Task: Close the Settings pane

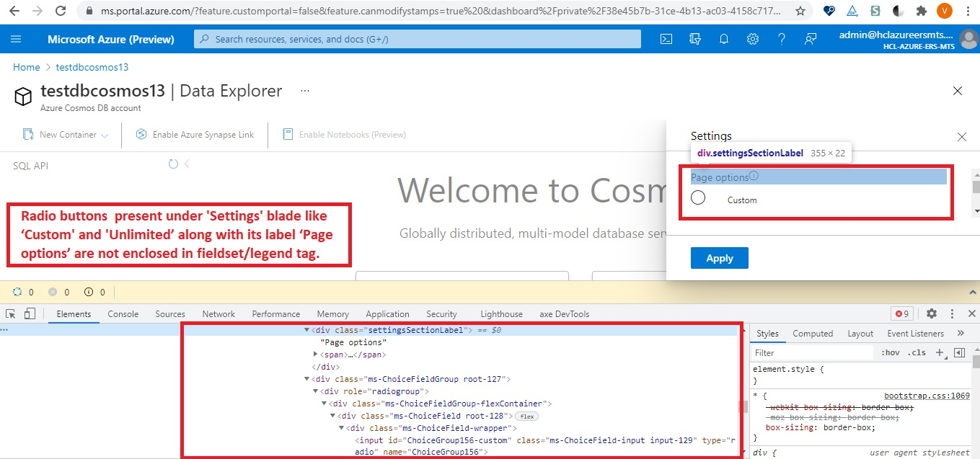Action: click(961, 137)
